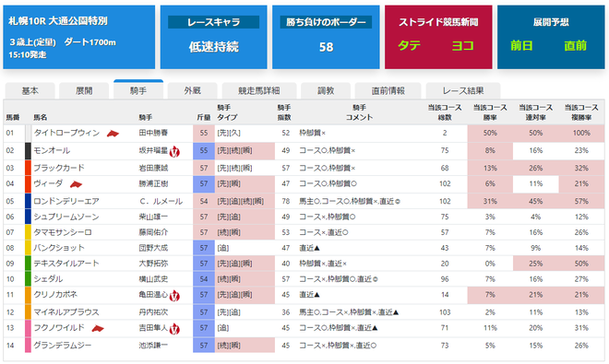
Task: Click the 斤量 column header
Action: click(204, 117)
